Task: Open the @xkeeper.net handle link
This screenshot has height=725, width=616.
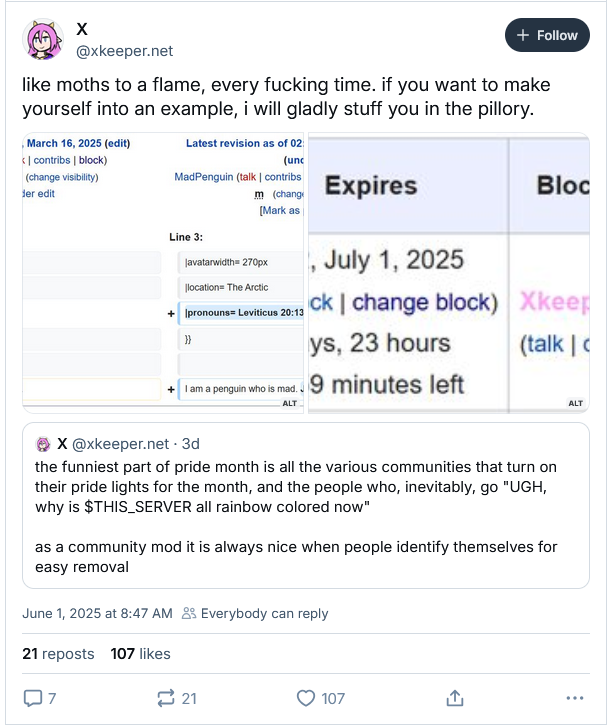Action: click(124, 51)
